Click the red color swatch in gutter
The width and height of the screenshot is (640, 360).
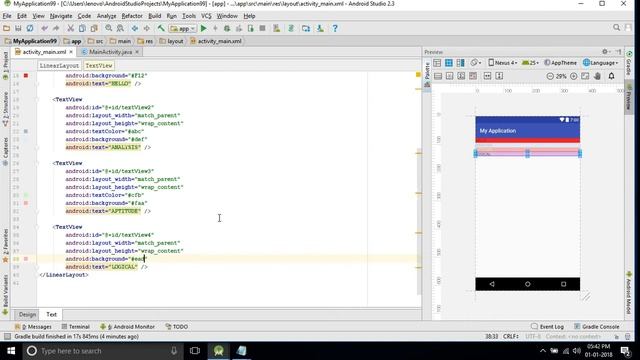pyautogui.click(x=26, y=76)
